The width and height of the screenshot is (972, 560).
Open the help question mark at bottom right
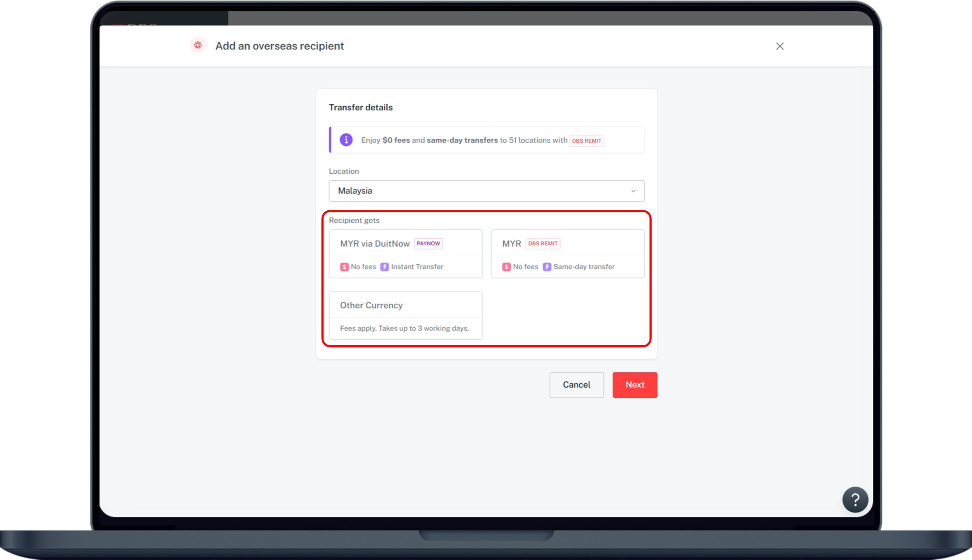pyautogui.click(x=855, y=499)
